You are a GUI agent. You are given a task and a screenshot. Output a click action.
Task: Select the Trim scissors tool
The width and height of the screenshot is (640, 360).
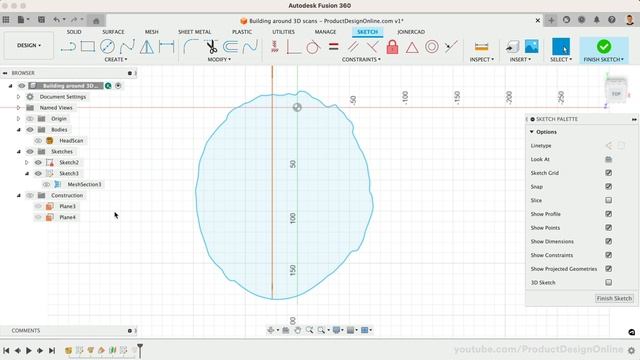point(211,47)
